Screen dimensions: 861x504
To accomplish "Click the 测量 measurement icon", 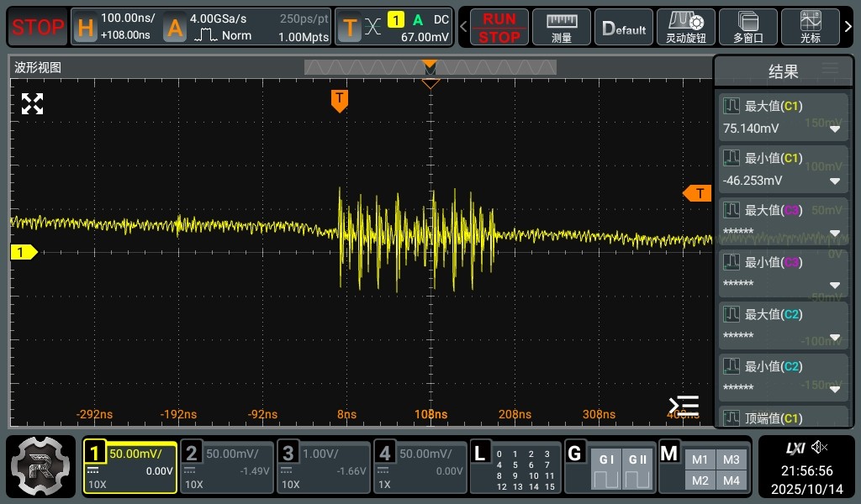I will [x=562, y=27].
